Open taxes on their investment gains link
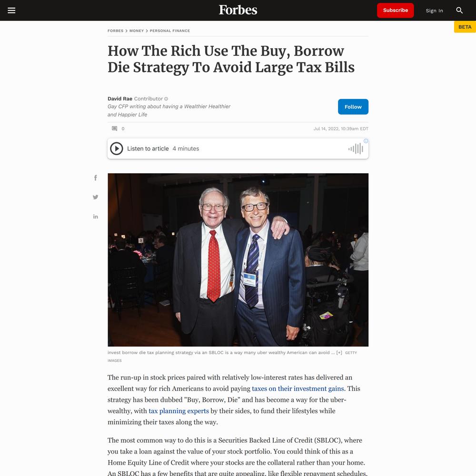The width and height of the screenshot is (476, 476). (x=298, y=389)
